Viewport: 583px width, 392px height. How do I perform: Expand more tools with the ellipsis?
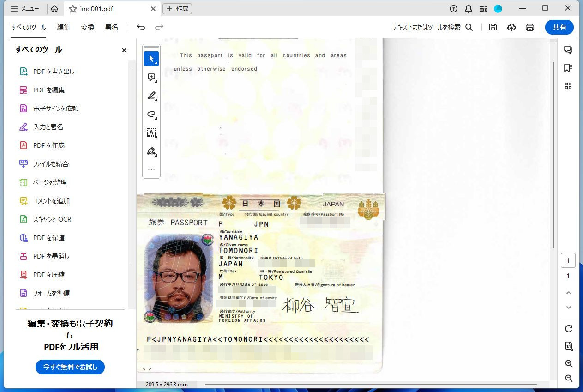[x=151, y=169]
